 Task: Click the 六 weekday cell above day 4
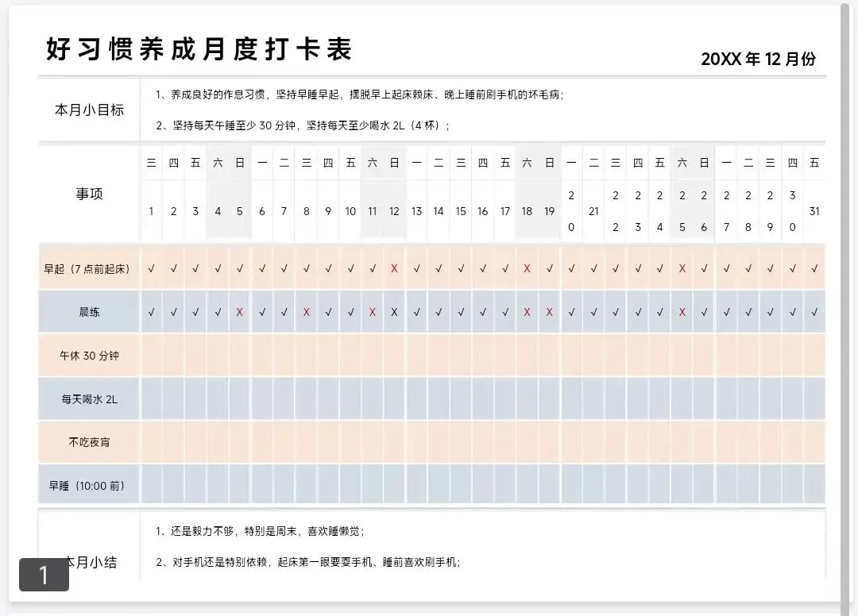218,163
